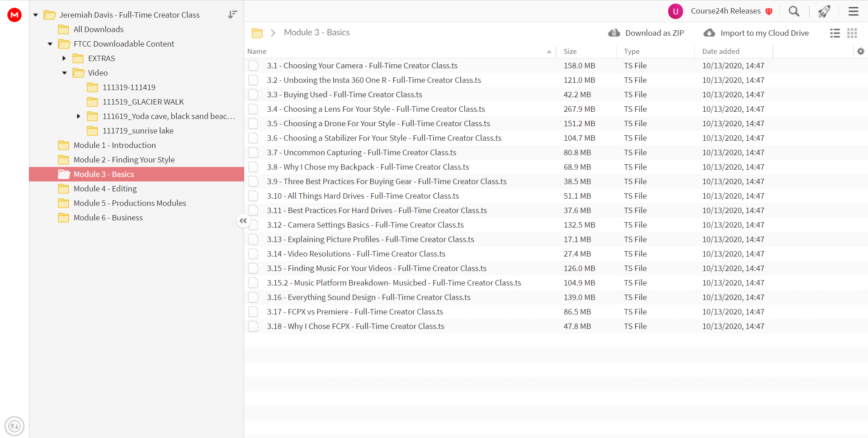
Task: Click the MEGA logo icon
Action: coord(14,15)
